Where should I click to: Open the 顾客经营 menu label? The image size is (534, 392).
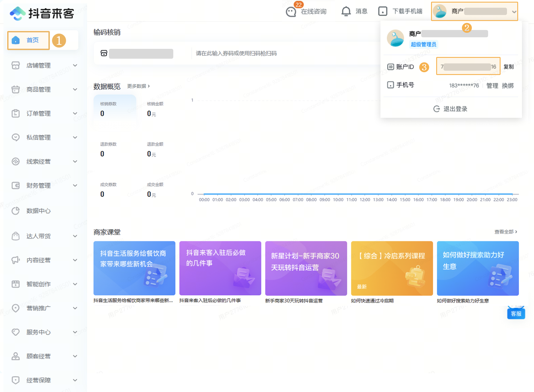pyautogui.click(x=38, y=356)
